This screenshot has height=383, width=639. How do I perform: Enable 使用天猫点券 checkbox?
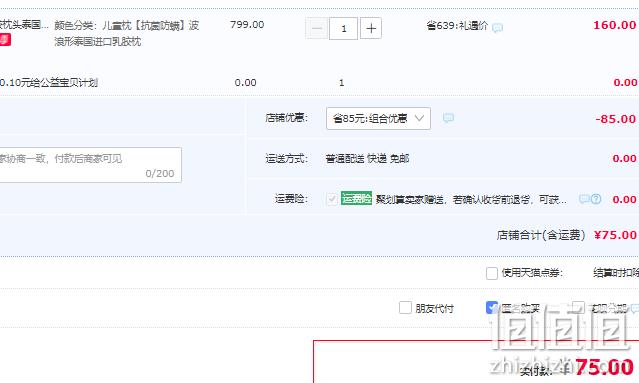(492, 273)
